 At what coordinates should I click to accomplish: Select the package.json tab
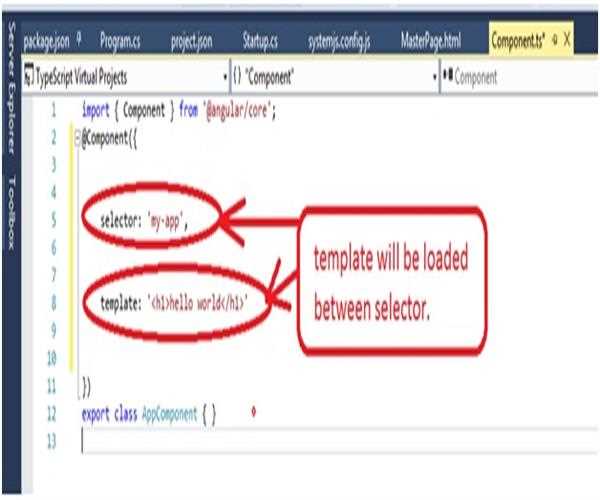click(x=44, y=40)
